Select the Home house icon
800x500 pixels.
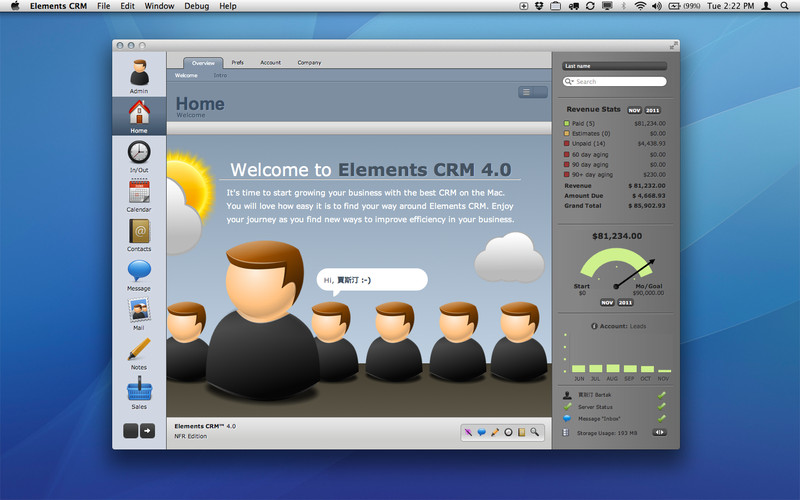point(139,112)
